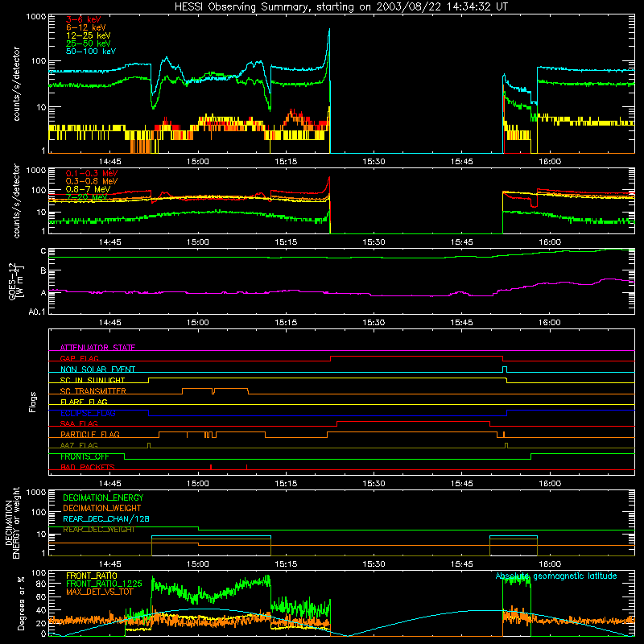Screen dimensions: 644x644
Task: Click the 'GOES-12' axis label
Action: (13, 281)
